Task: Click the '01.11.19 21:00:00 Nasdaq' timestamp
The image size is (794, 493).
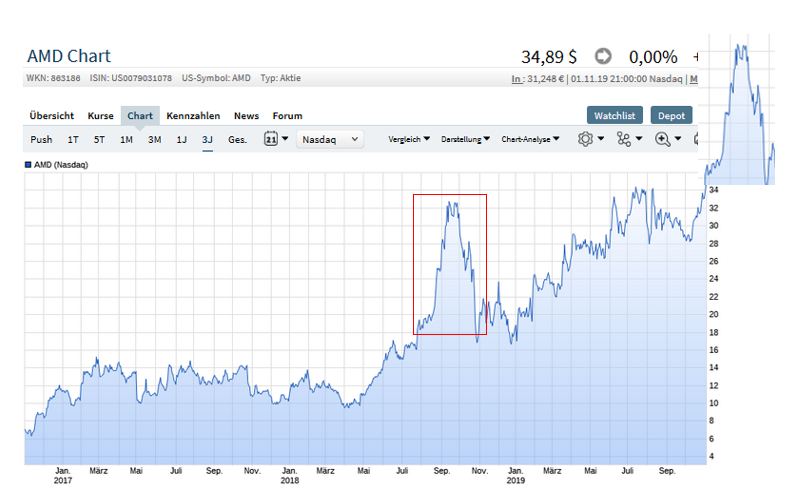Action: [x=626, y=79]
